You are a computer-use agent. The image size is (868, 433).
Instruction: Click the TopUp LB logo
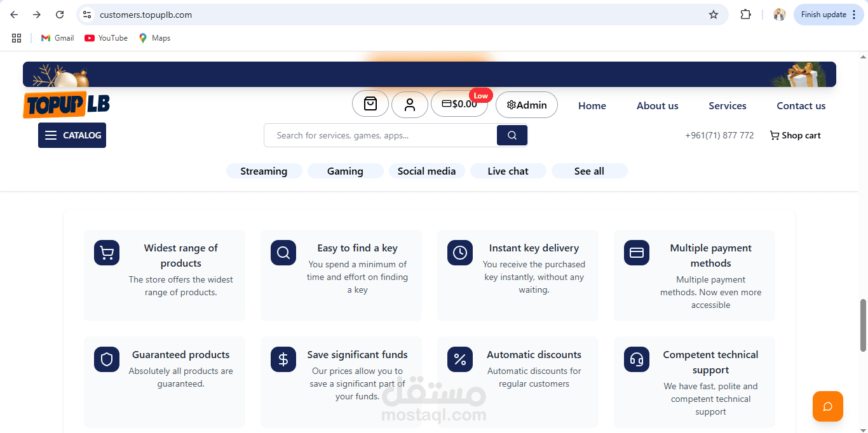click(x=67, y=105)
